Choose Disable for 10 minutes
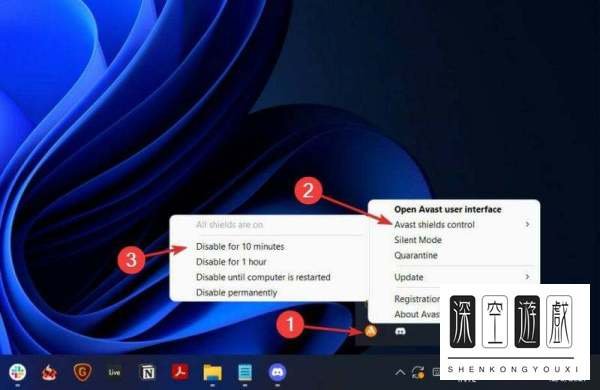 pyautogui.click(x=240, y=246)
